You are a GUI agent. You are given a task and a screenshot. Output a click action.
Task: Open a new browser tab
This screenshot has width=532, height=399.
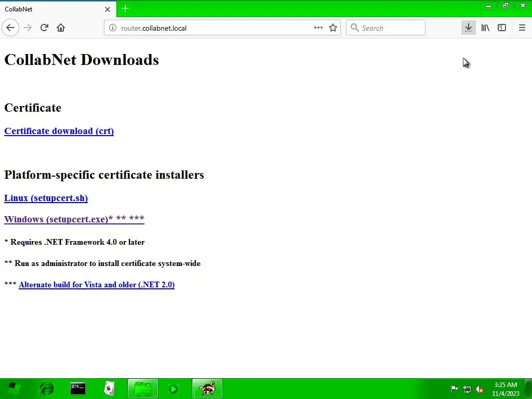125,8
